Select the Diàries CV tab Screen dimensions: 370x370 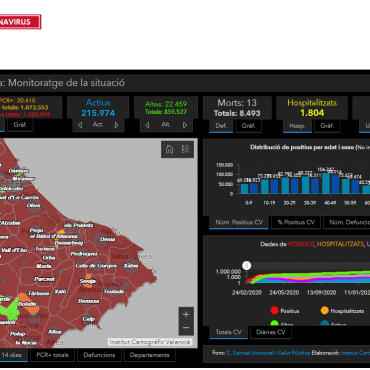coord(271,332)
